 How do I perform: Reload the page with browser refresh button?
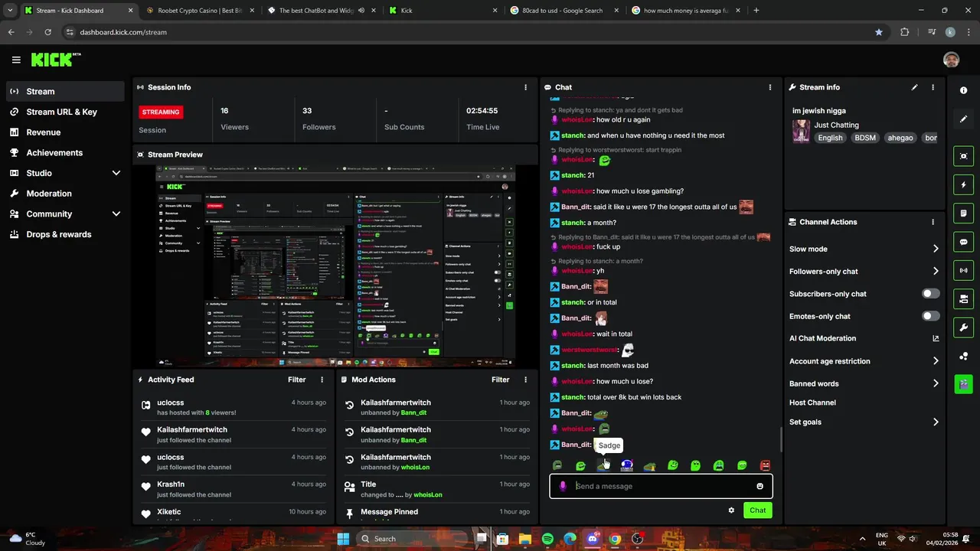coord(48,32)
